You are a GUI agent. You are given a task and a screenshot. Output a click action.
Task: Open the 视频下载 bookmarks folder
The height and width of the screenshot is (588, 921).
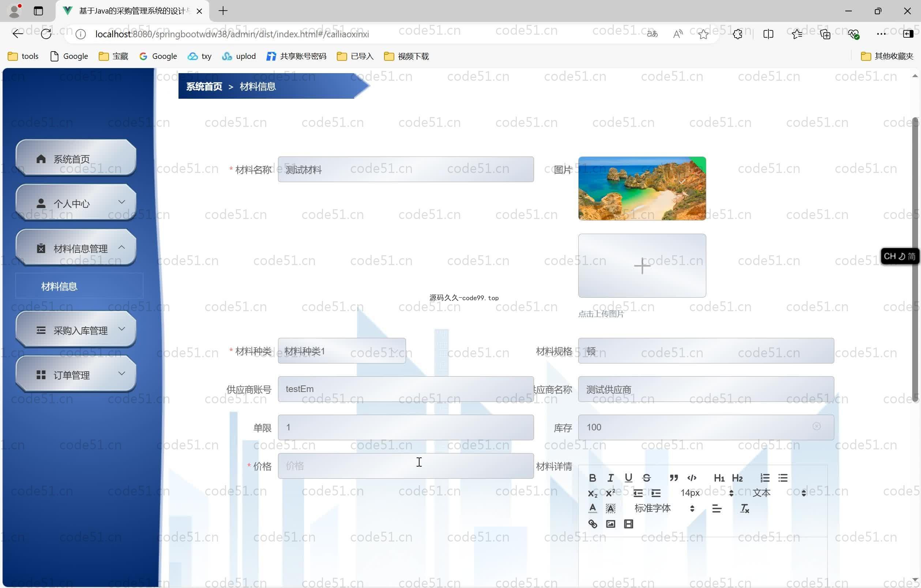406,56
